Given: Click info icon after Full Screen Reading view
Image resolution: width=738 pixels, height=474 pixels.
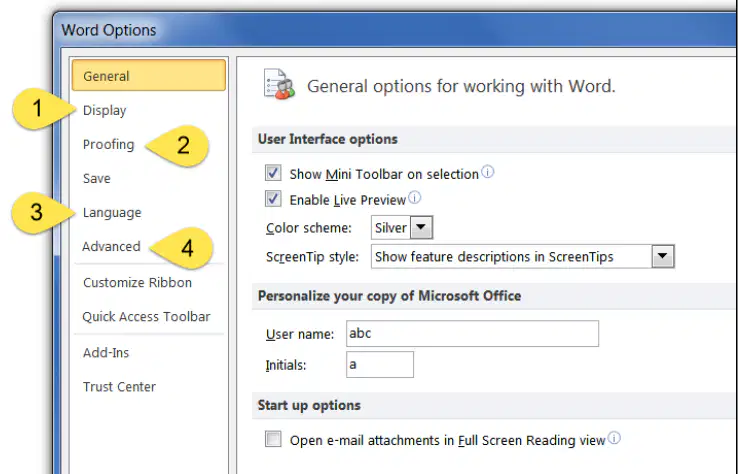Looking at the screenshot, I should (614, 438).
